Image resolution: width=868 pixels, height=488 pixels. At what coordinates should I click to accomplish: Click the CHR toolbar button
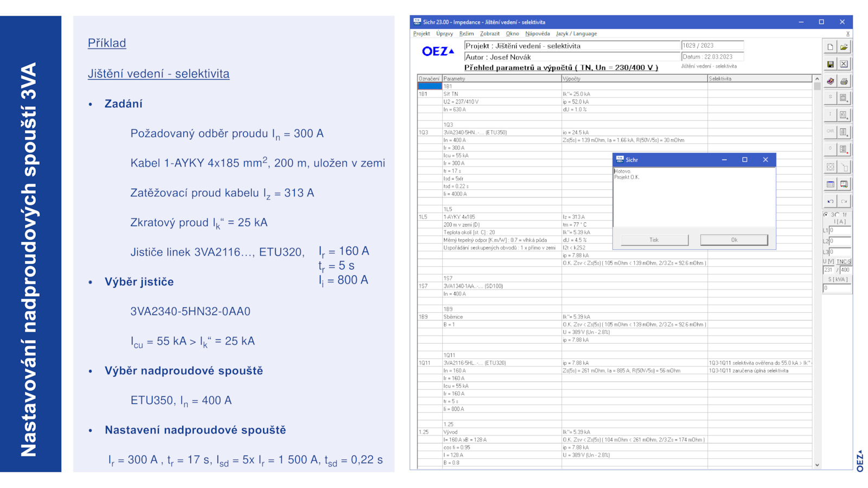830,132
